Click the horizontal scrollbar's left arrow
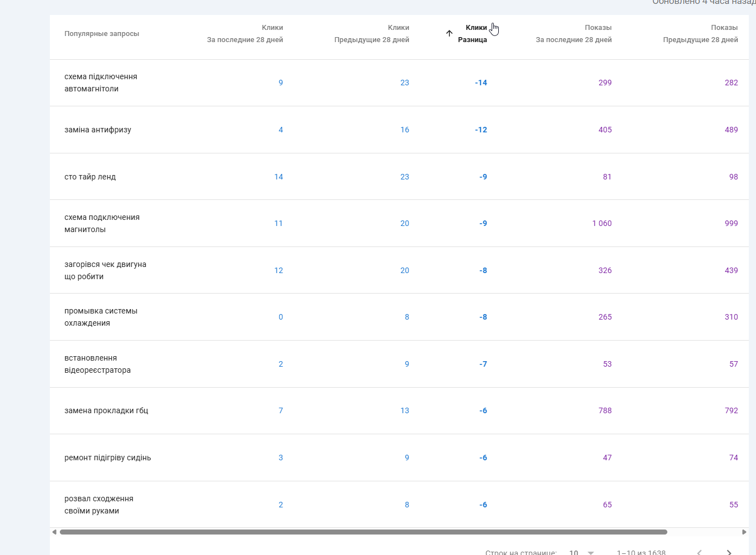 (x=54, y=532)
